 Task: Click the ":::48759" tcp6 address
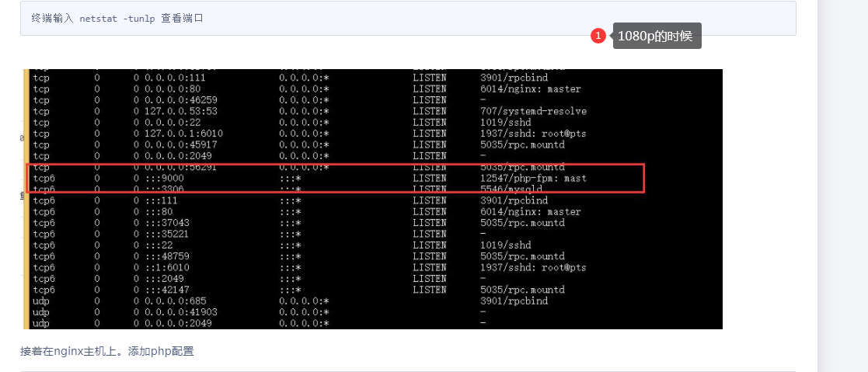(x=167, y=256)
